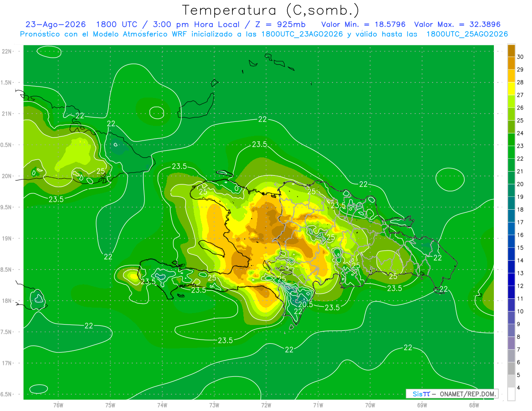The width and height of the screenshot is (532, 411).
Task: Click the '71W' longitude label
Action: [318, 405]
